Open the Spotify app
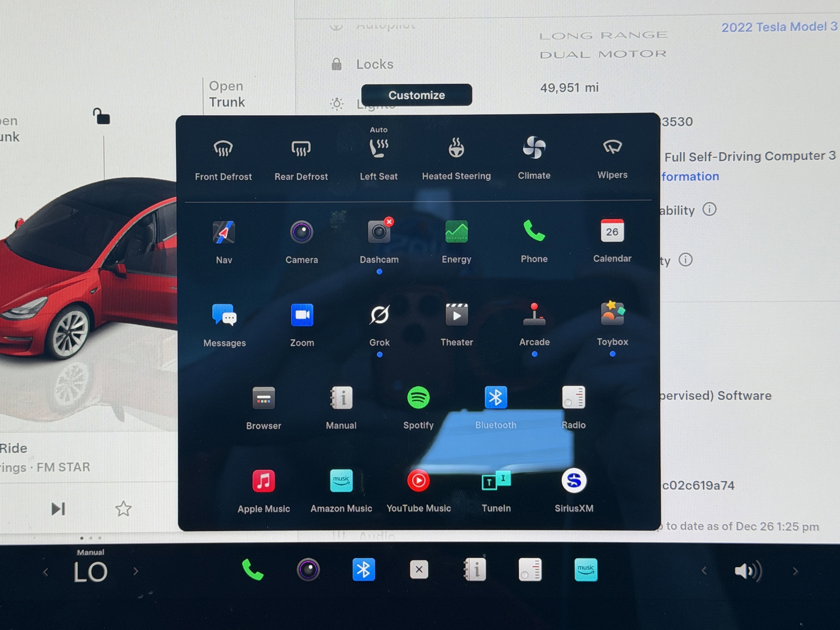840x630 pixels. tap(418, 398)
